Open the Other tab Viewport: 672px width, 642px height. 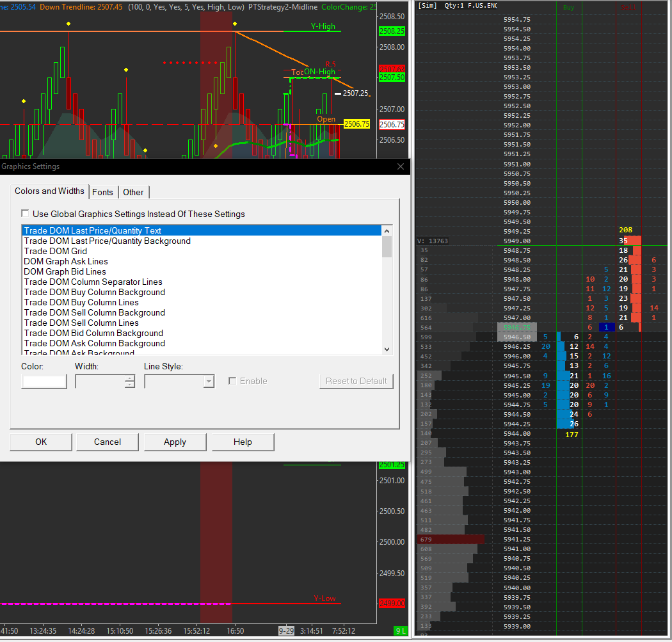click(x=134, y=192)
